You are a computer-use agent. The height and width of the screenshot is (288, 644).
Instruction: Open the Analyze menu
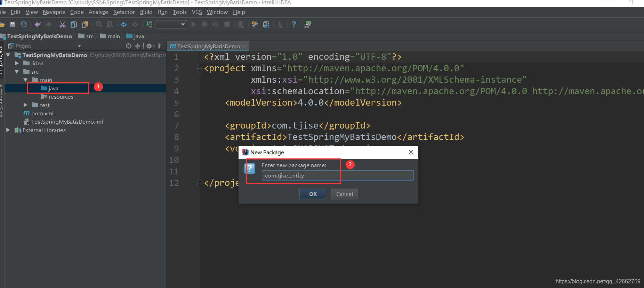click(98, 12)
